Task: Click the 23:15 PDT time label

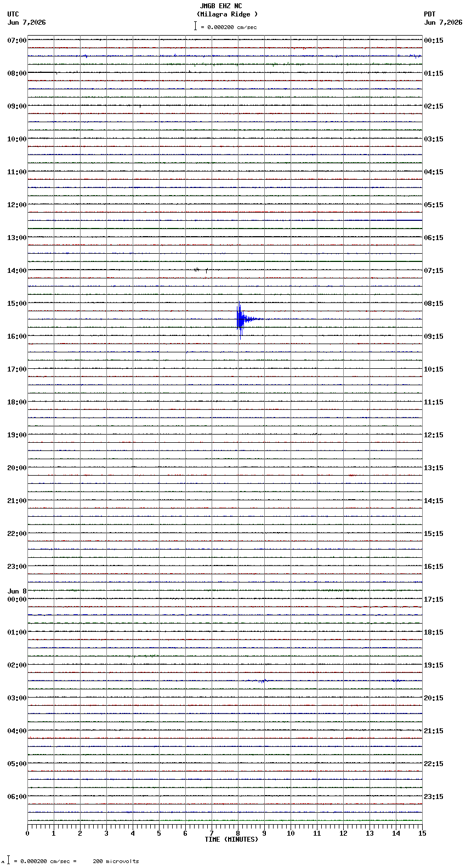Action: pos(434,797)
